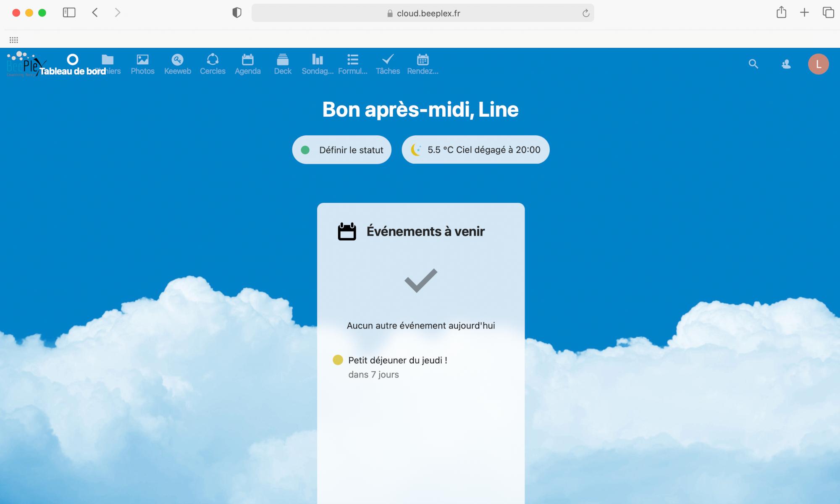Open the Deck app icon
Viewport: 840px width, 504px height.
[x=283, y=64]
